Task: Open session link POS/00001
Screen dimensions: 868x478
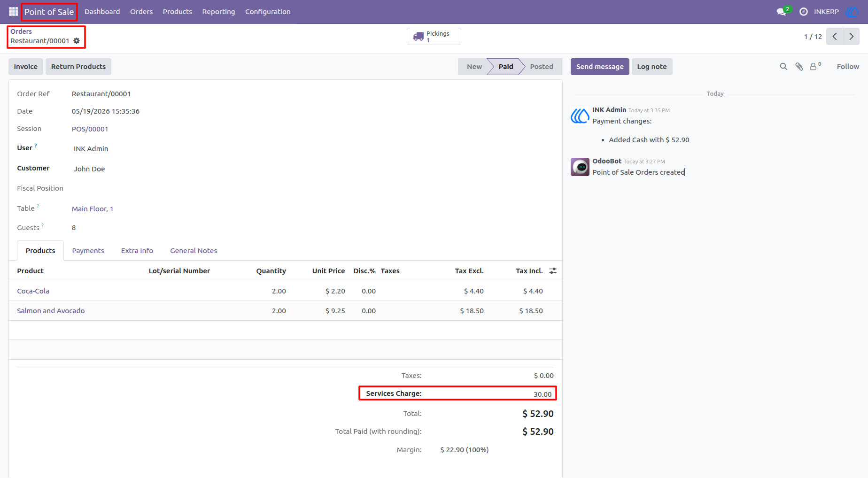Action: point(90,129)
